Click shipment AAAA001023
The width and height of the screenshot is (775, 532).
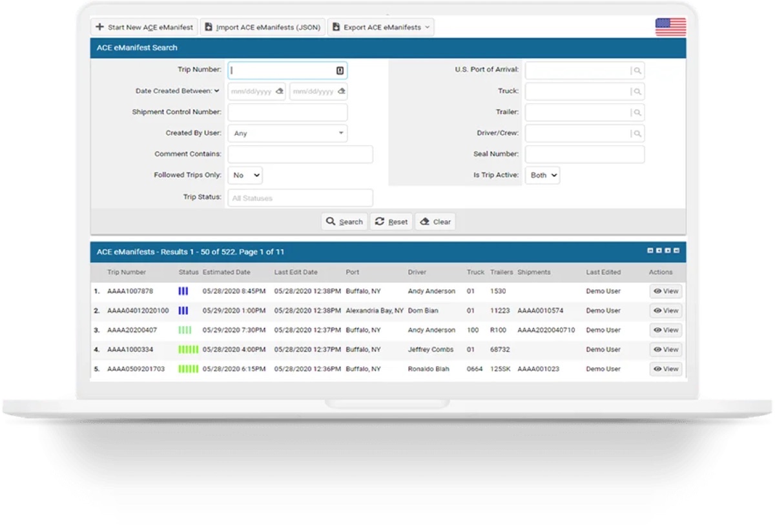click(x=539, y=369)
